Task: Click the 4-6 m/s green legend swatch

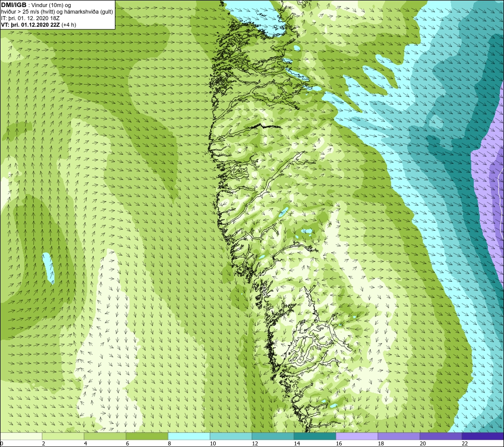Action: tap(105, 436)
